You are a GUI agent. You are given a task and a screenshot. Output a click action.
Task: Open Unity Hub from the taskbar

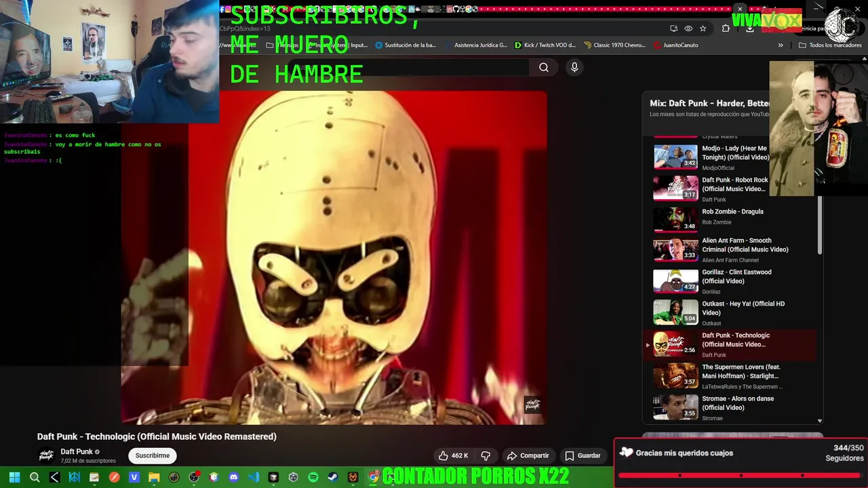294,477
